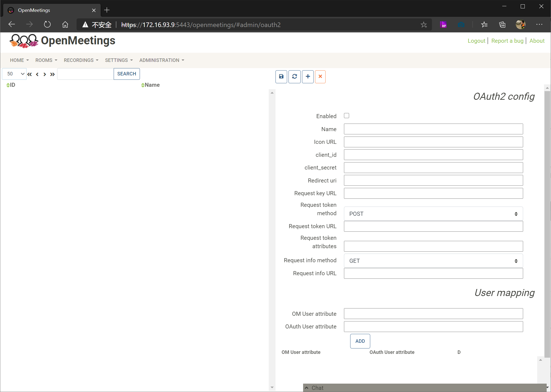The height and width of the screenshot is (392, 551).
Task: Click next page arrow in pager
Action: [45, 74]
